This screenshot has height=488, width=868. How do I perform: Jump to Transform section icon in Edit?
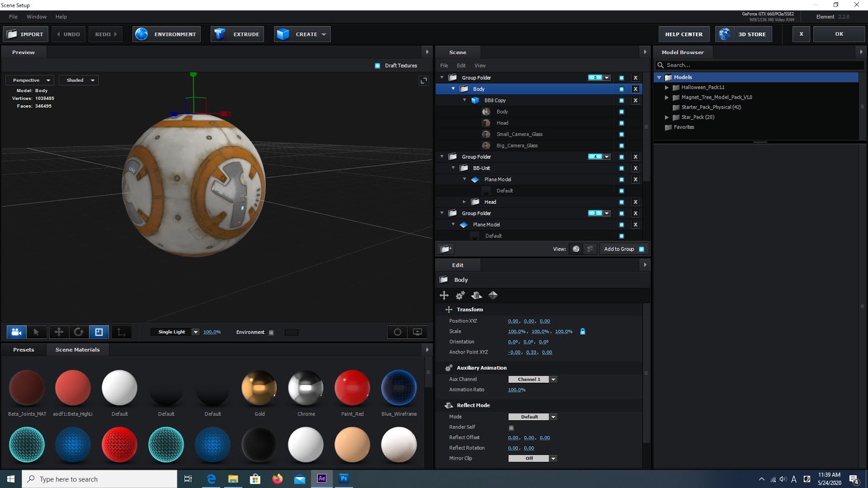pyautogui.click(x=444, y=295)
